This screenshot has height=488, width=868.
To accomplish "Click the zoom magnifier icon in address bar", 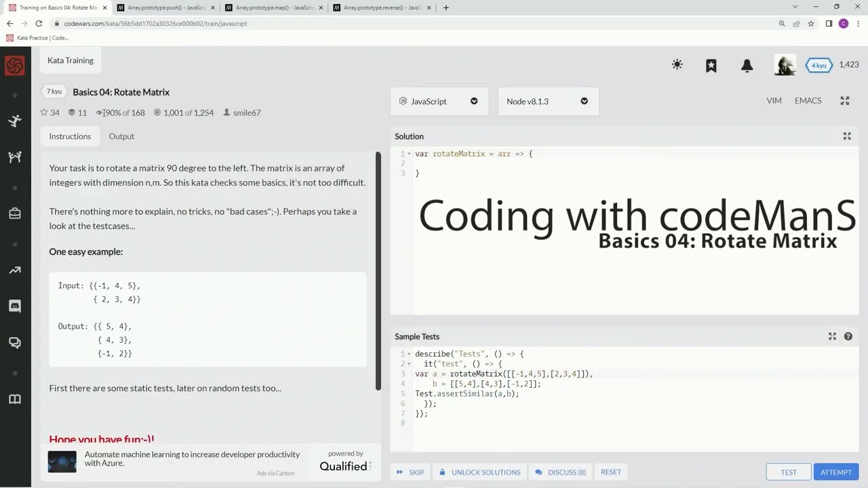I will [782, 23].
